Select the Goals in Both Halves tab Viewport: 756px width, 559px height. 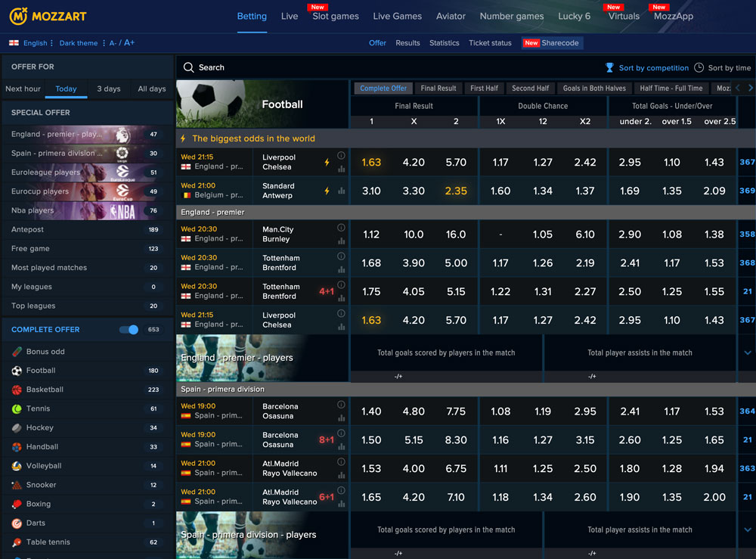tap(594, 89)
